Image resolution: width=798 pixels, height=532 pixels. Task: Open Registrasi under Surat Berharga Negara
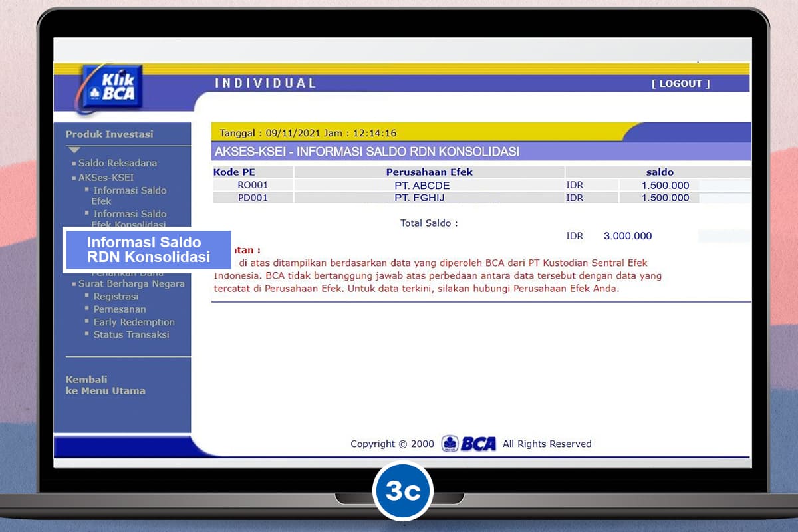[116, 297]
